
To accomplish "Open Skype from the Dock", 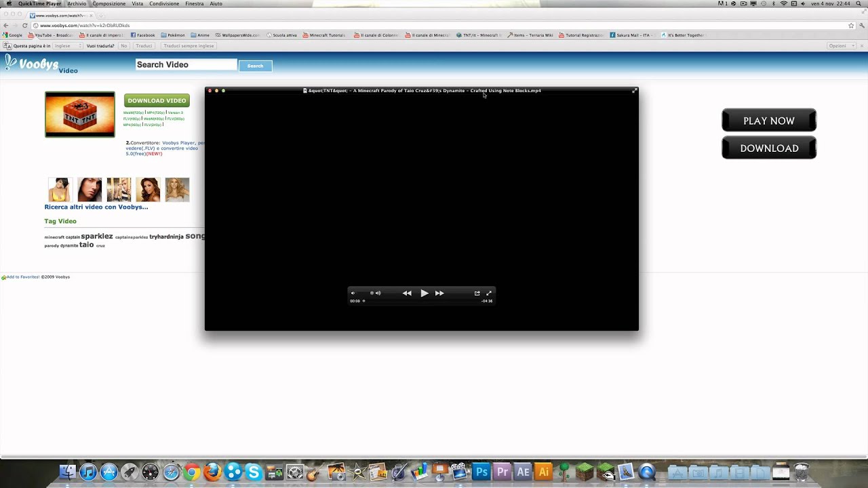I will point(254,472).
